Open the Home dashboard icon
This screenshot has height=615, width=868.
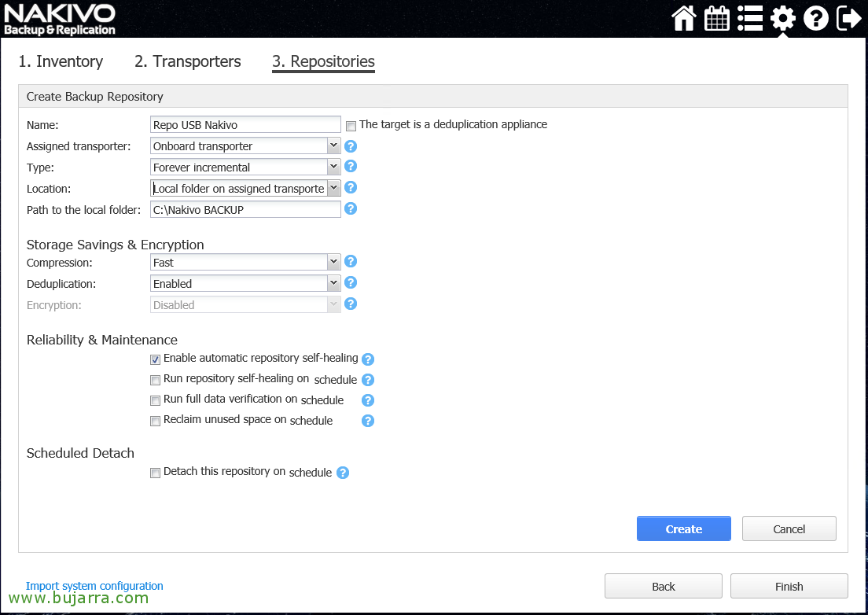[684, 18]
